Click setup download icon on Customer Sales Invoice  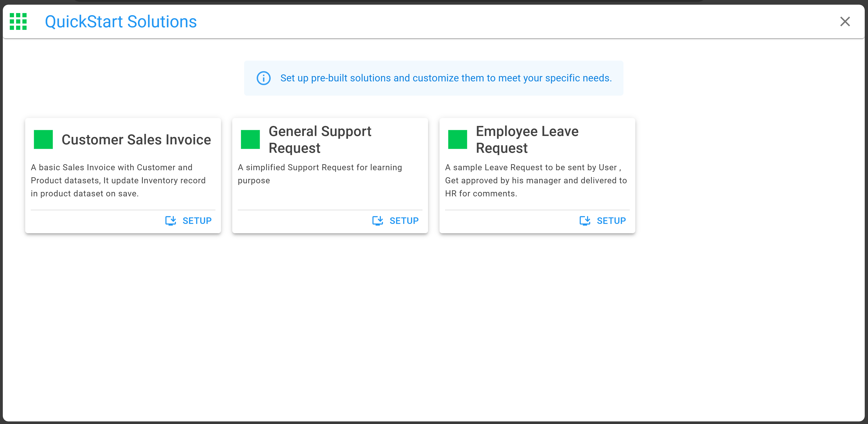click(170, 221)
